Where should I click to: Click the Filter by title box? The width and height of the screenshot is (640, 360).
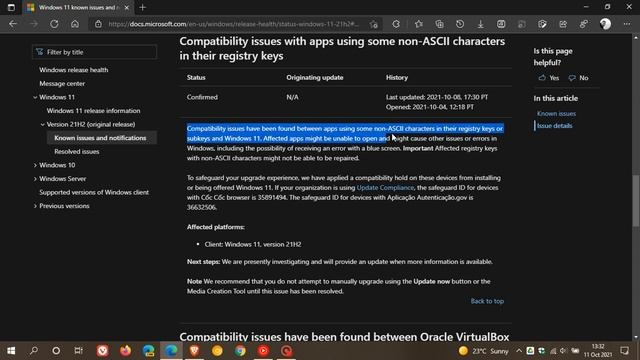point(94,52)
